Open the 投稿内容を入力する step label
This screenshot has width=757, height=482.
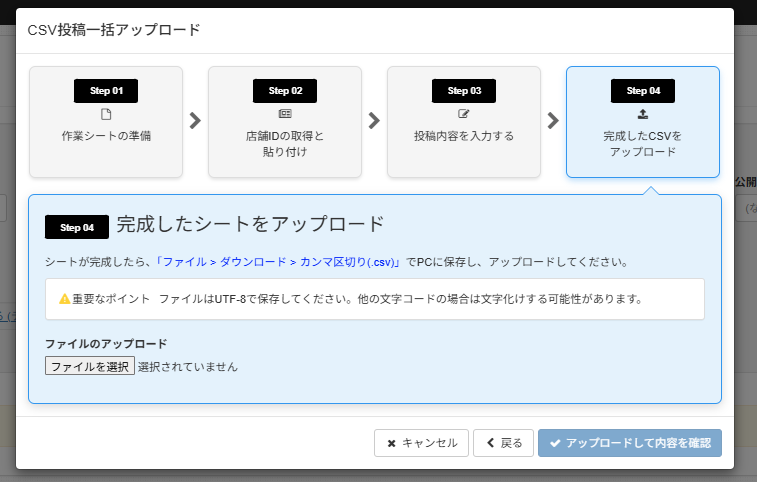[463, 135]
